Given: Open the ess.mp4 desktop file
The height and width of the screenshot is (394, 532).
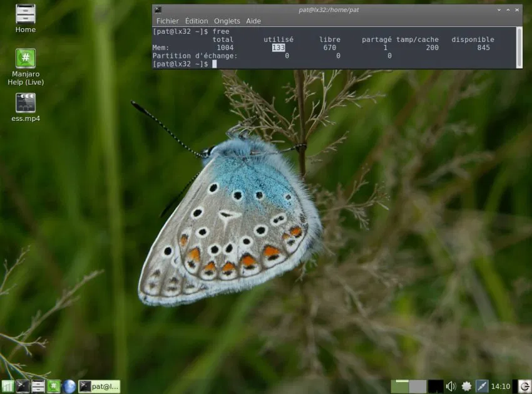Looking at the screenshot, I should pos(25,103).
